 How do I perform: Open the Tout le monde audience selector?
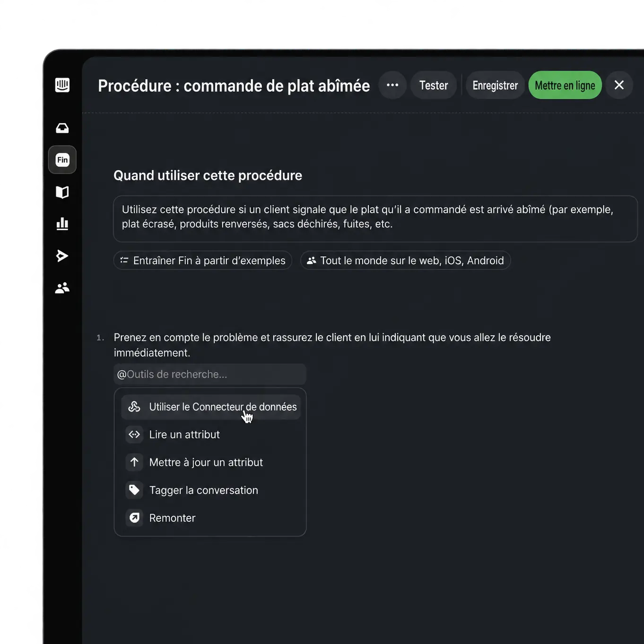click(406, 261)
